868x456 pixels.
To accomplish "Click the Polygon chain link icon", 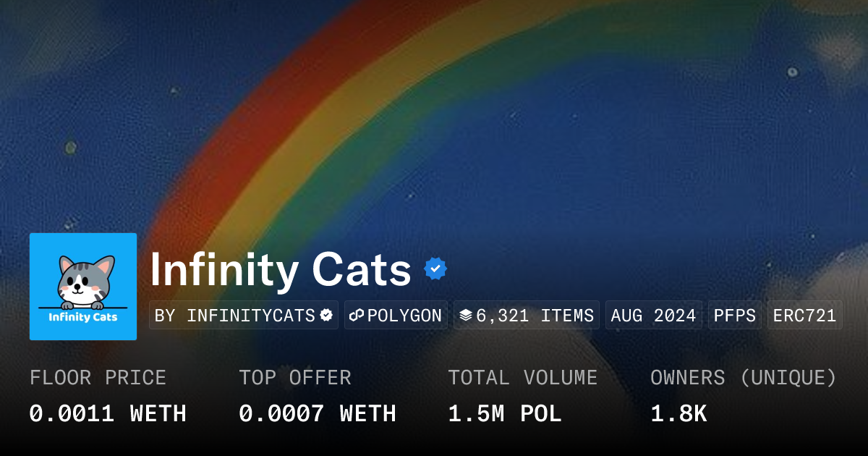I will tap(357, 316).
